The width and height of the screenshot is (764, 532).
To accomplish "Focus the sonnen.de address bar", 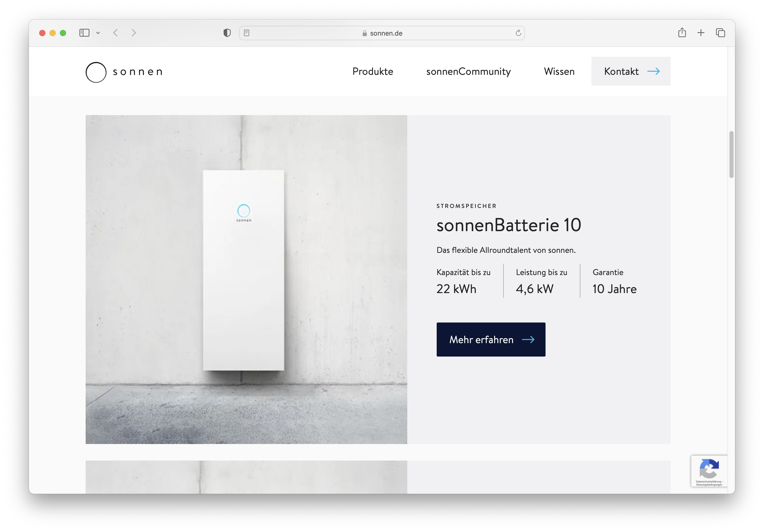I will click(x=382, y=33).
